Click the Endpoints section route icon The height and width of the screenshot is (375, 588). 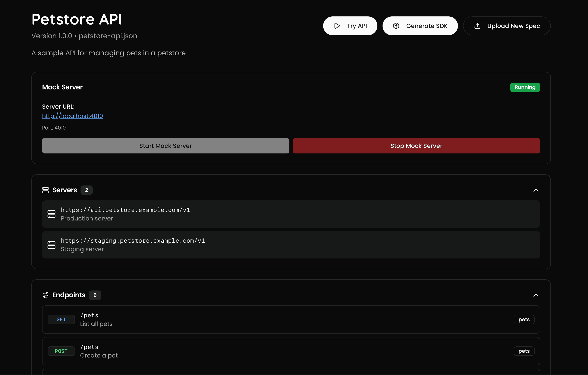(x=45, y=295)
